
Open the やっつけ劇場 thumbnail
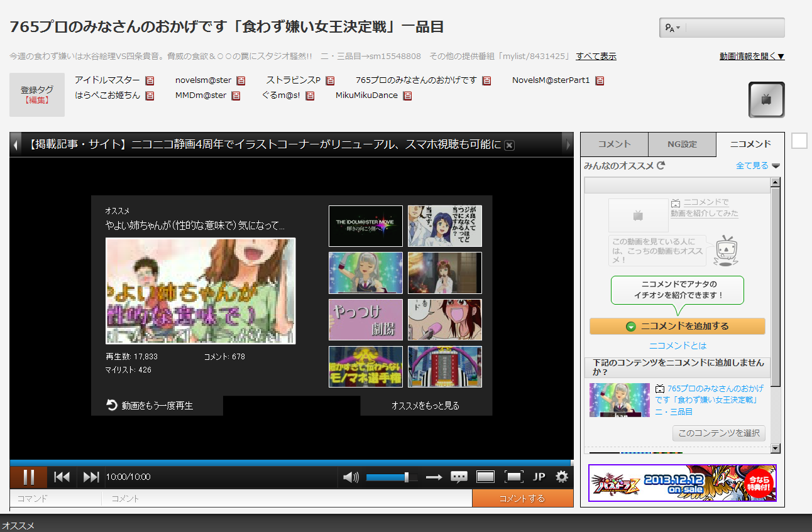point(366,320)
